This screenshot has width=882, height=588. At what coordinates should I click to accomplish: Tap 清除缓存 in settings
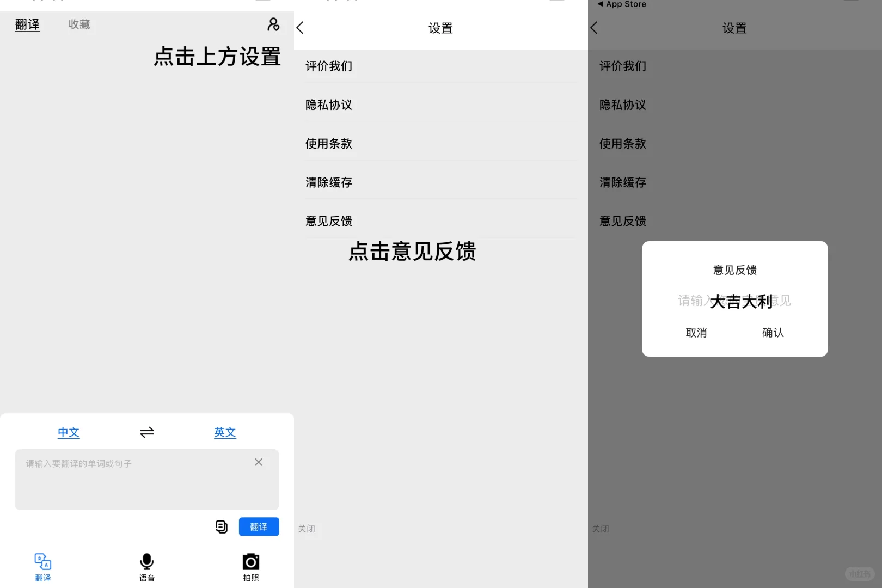pos(328,182)
